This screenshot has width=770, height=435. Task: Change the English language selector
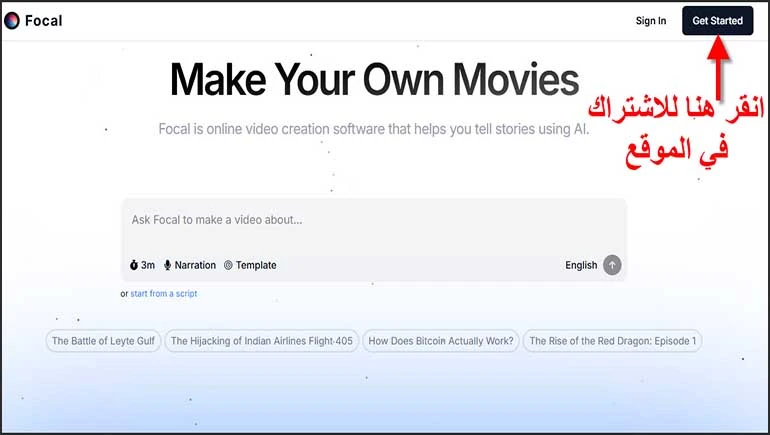coord(581,265)
